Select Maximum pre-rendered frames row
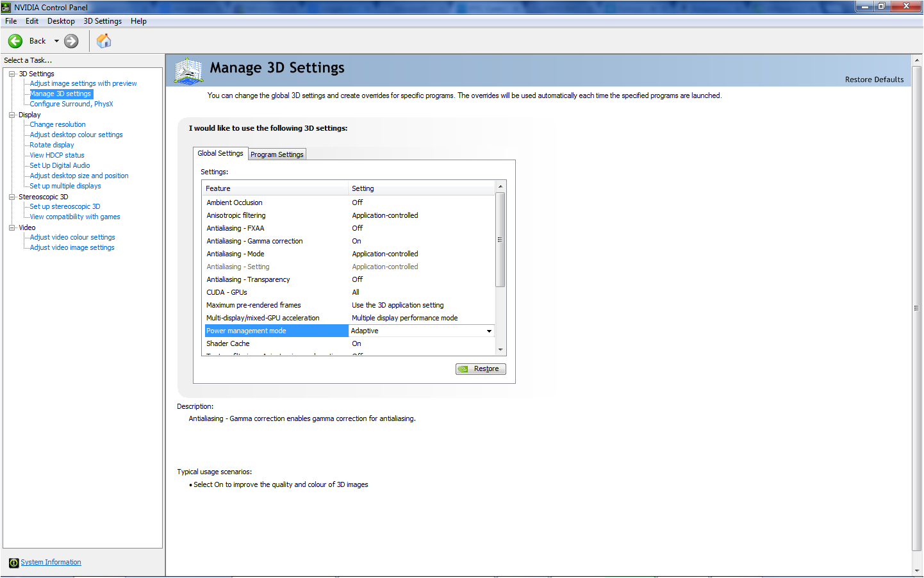 349,305
